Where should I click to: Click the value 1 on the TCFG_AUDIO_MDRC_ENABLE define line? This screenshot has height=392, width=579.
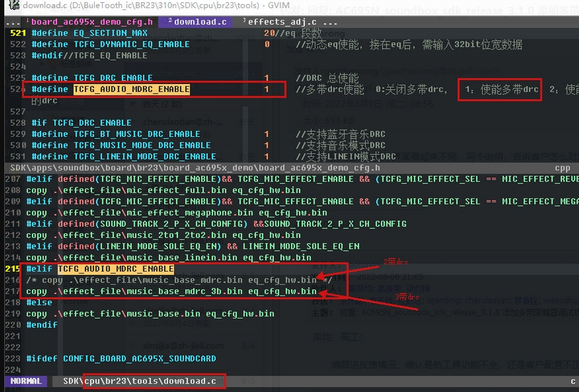267,89
